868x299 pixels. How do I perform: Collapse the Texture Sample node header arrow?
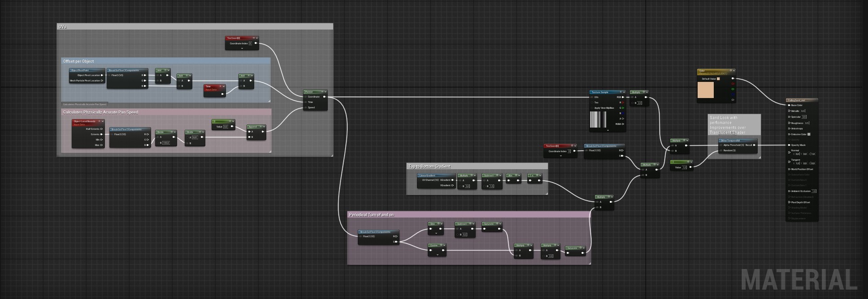624,92
